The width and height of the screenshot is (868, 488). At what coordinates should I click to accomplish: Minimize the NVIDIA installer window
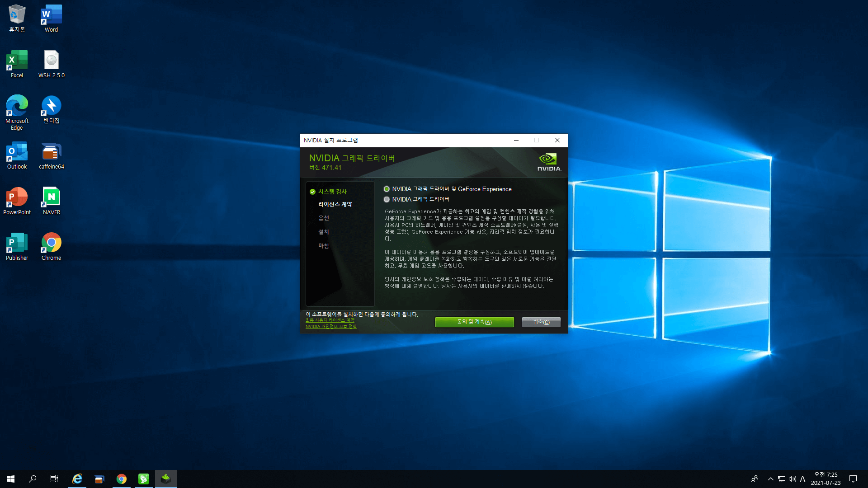click(x=516, y=141)
